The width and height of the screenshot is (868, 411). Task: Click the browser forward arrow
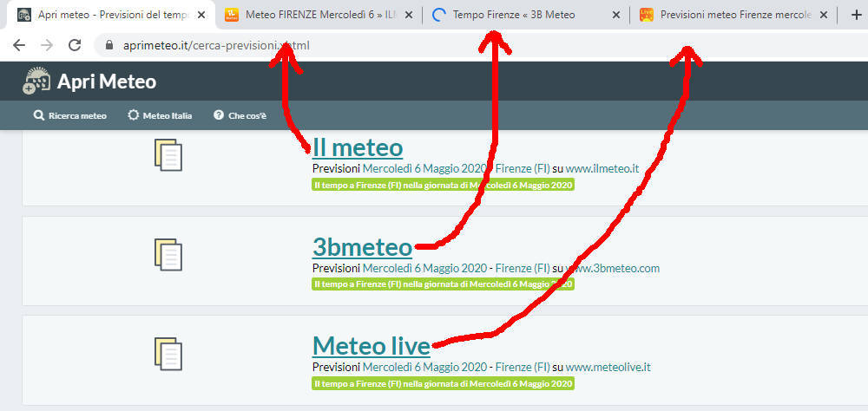coord(47,45)
